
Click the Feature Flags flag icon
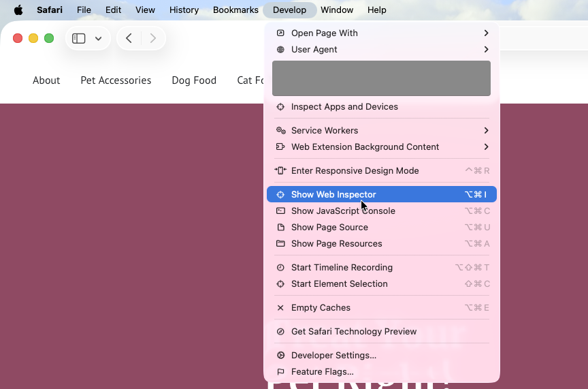280,372
